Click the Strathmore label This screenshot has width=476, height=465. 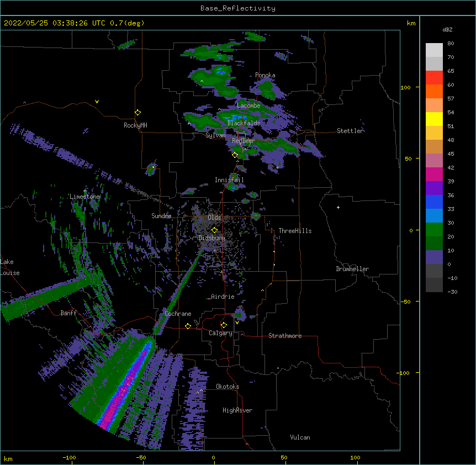coord(285,336)
